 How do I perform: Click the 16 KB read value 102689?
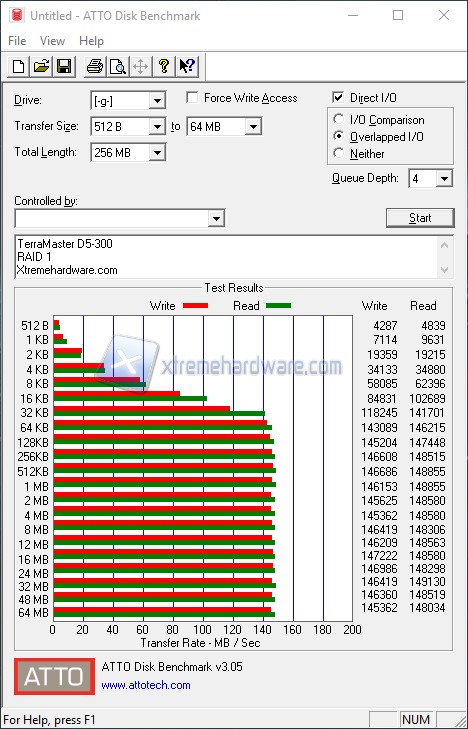coord(427,398)
